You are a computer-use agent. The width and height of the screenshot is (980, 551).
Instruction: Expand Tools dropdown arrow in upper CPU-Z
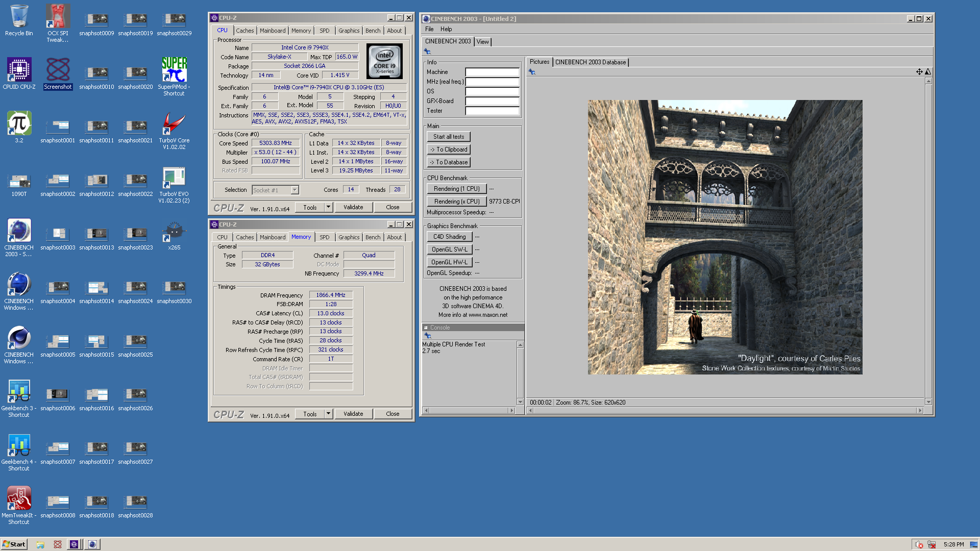point(328,207)
